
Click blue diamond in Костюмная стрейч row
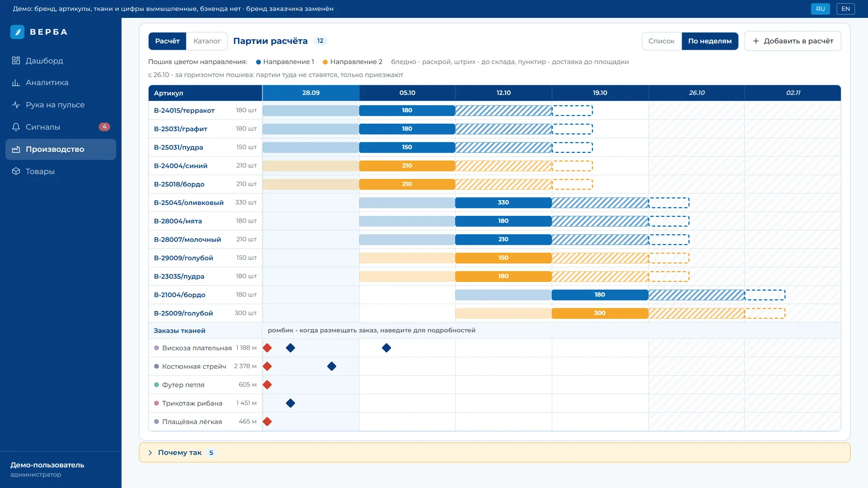331,367
